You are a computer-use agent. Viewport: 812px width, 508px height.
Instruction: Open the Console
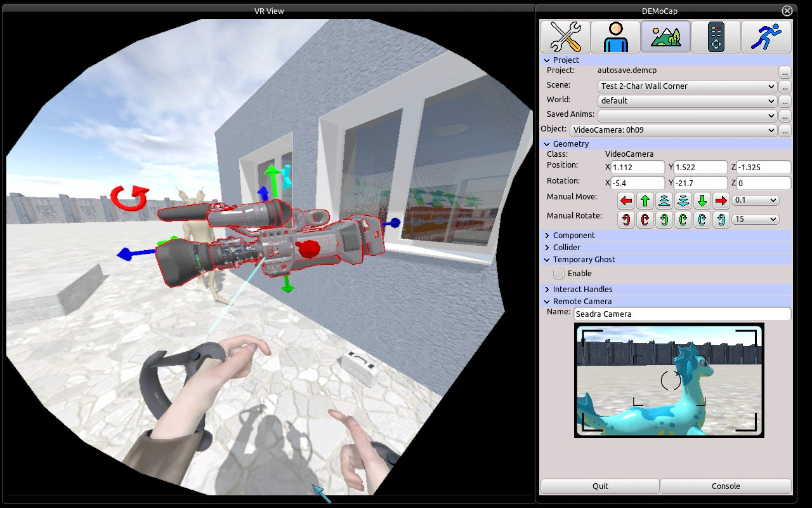[x=726, y=486]
